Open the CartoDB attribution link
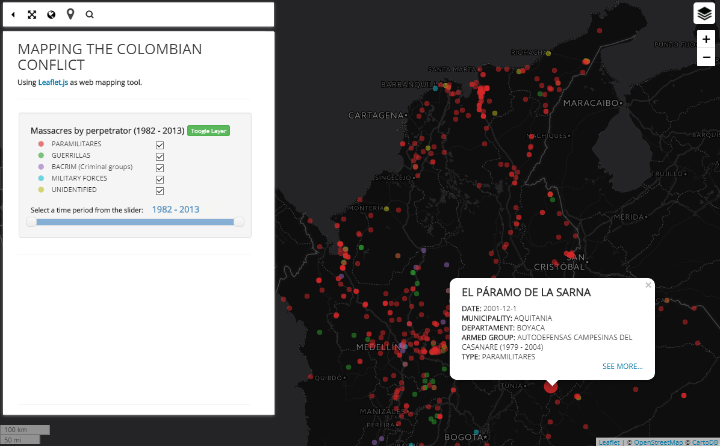The width and height of the screenshot is (720, 446). pos(705,442)
